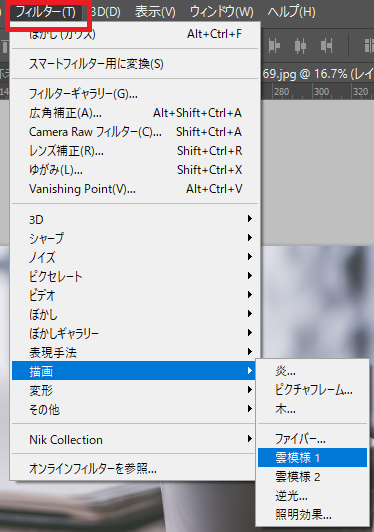The width and height of the screenshot is (374, 532).
Task: Choose スマートフィルター用に変換(S)
Action: pyautogui.click(x=135, y=64)
